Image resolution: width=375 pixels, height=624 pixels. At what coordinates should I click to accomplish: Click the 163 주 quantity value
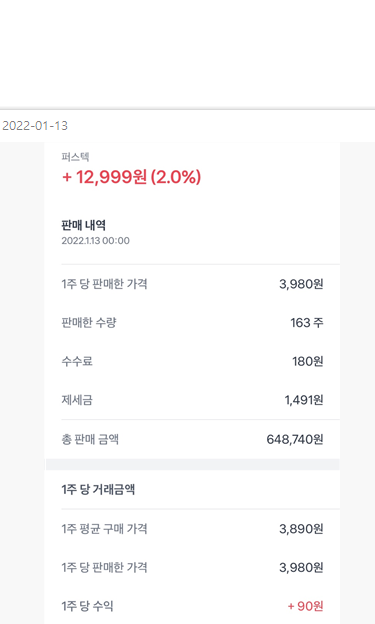(307, 323)
